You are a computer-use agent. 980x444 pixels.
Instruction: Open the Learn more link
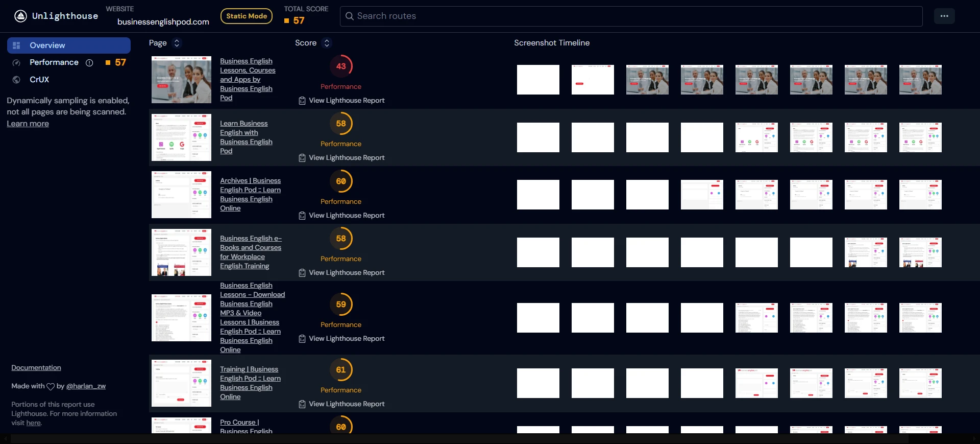point(28,124)
